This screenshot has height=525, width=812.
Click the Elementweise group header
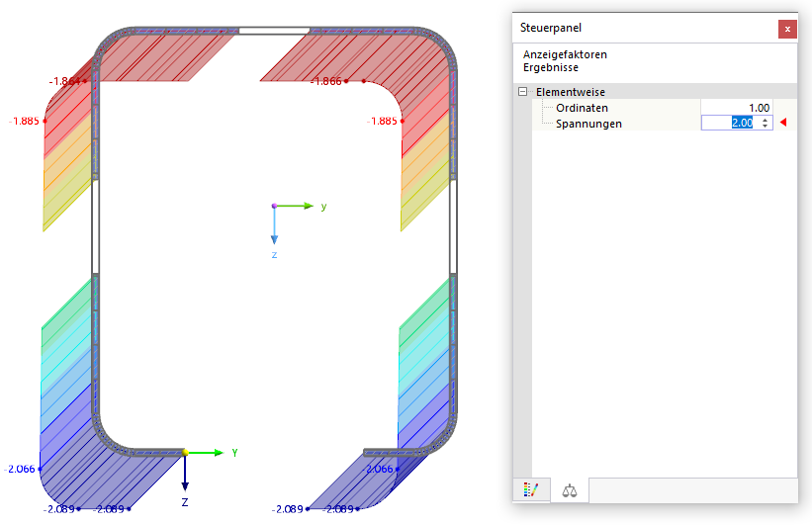click(x=570, y=92)
